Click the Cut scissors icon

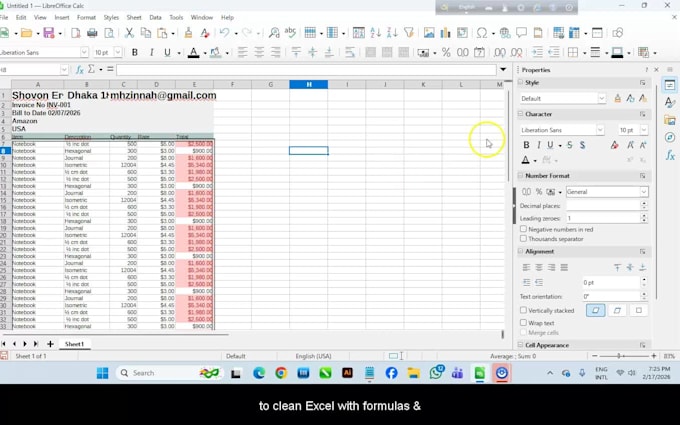point(129,33)
